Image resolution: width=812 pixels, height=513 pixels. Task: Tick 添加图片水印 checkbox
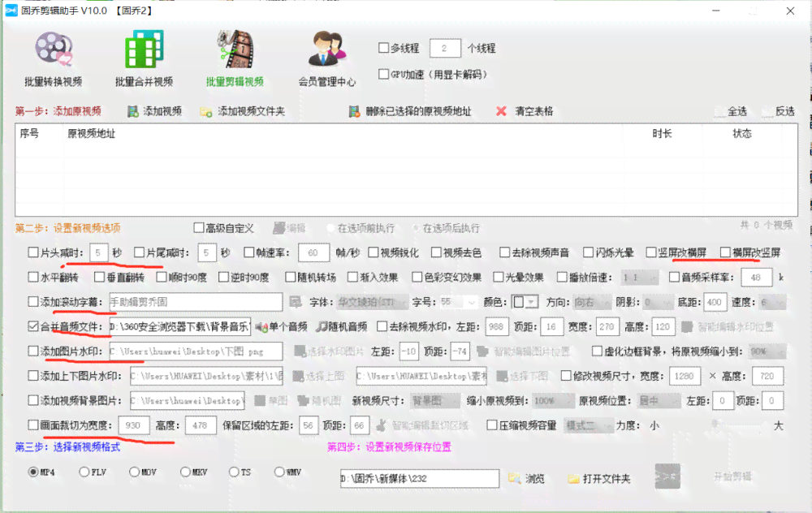33,351
